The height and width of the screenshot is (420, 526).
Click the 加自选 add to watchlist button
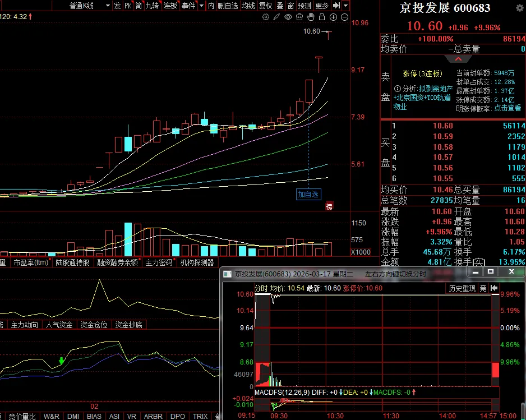tap(308, 194)
